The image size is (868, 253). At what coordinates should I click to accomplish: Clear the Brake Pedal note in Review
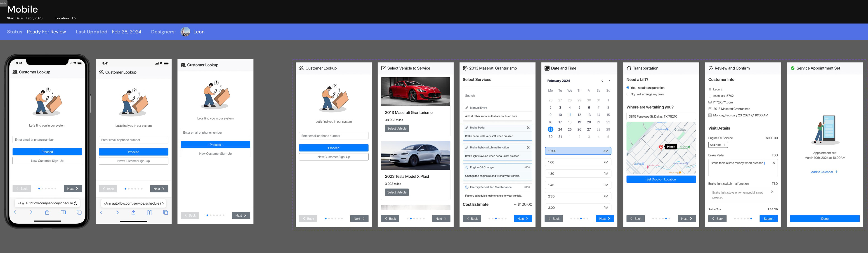tap(774, 163)
